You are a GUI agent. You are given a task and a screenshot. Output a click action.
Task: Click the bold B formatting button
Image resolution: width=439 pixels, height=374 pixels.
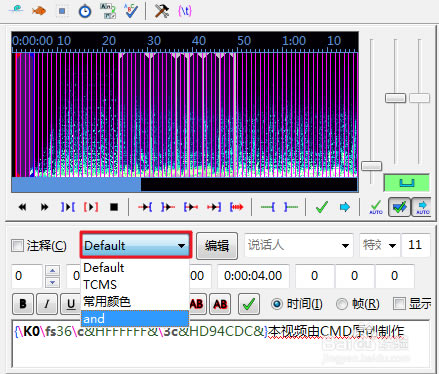coord(23,304)
